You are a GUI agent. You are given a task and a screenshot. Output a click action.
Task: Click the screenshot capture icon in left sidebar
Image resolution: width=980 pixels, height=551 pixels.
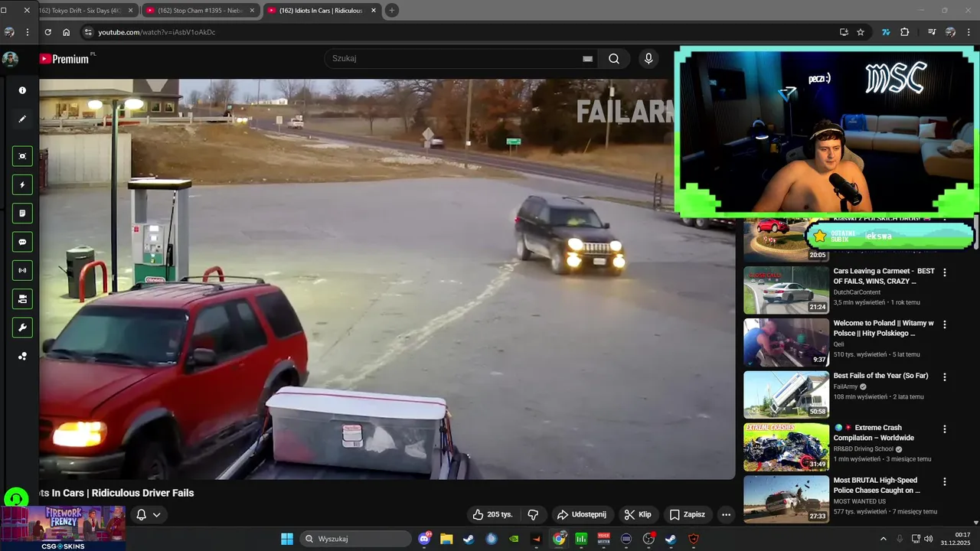click(x=22, y=156)
